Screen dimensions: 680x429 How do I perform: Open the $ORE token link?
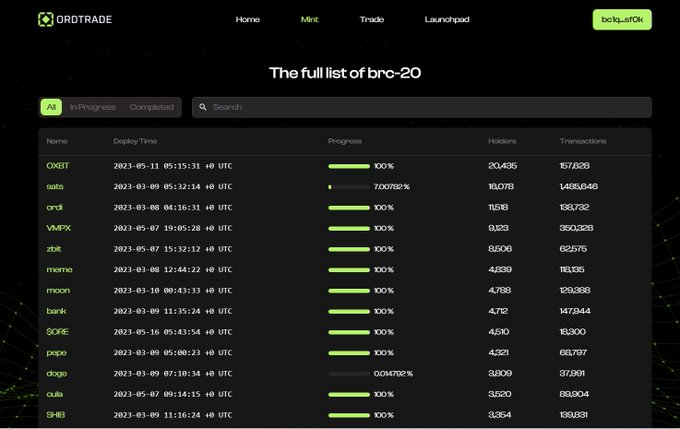coord(57,332)
